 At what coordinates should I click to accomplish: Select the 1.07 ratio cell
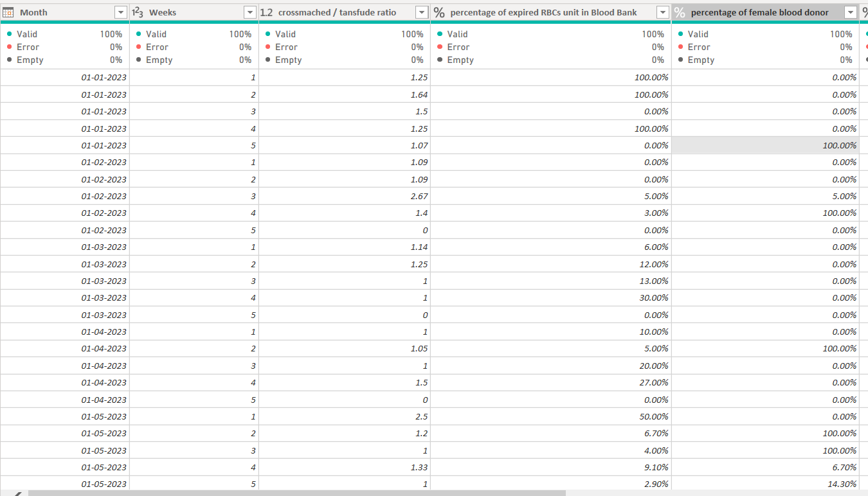[345, 145]
